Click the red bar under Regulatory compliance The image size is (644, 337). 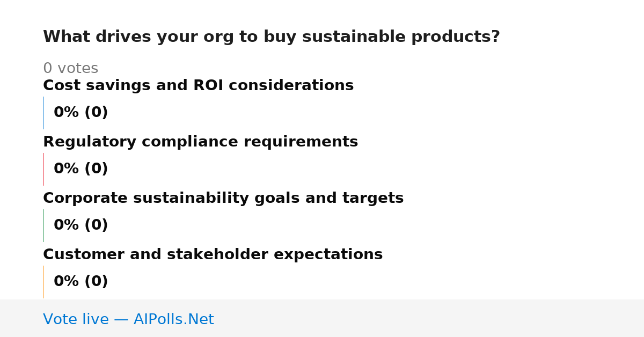(x=43, y=169)
